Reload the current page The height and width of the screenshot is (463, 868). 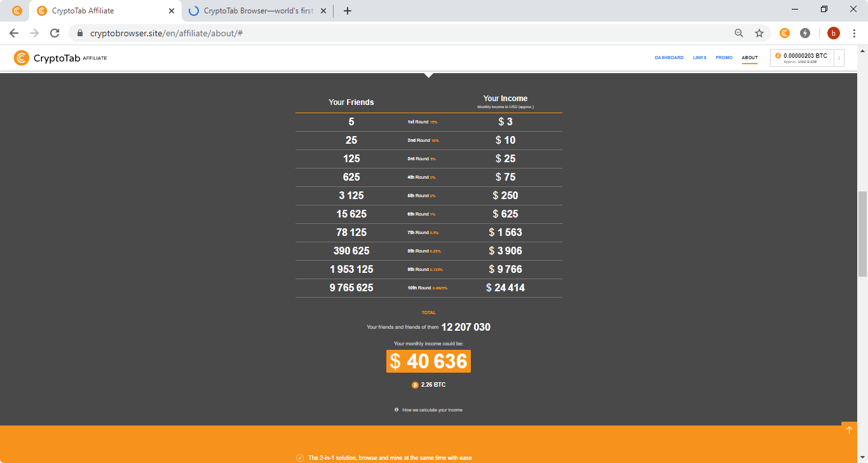point(55,33)
